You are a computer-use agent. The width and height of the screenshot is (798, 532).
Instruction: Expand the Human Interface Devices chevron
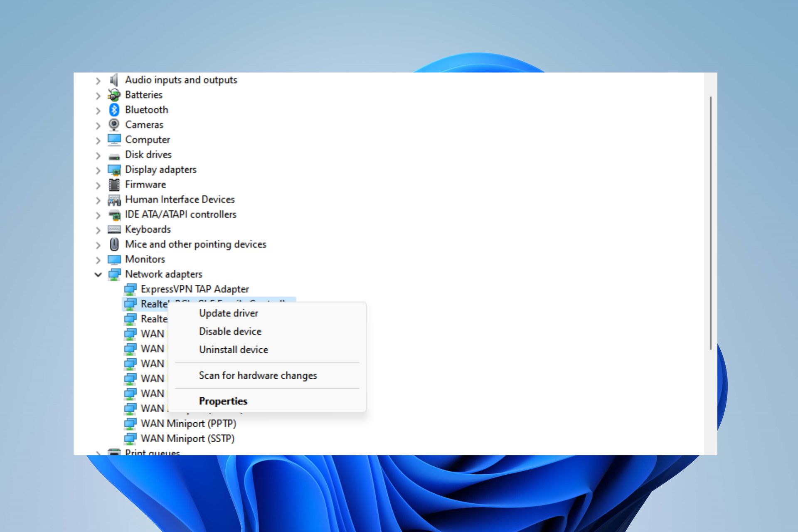tap(98, 200)
